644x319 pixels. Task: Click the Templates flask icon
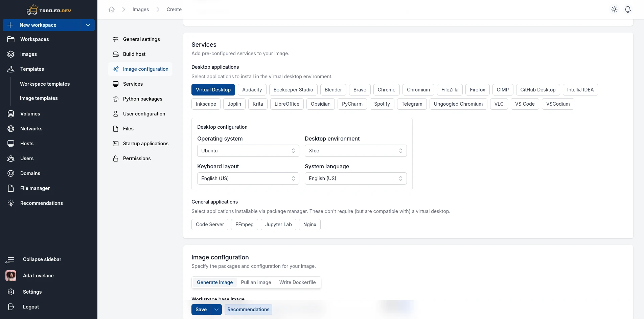pos(11,69)
